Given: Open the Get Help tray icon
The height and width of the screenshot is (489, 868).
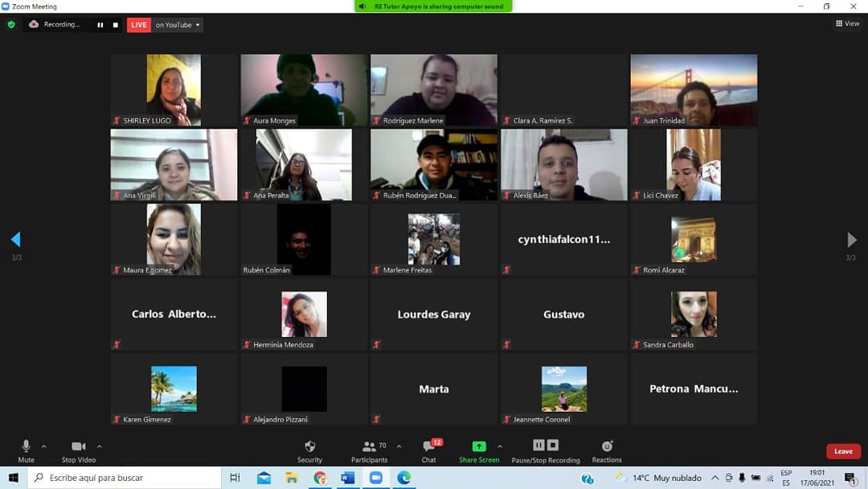Looking at the screenshot, I should pos(588,478).
